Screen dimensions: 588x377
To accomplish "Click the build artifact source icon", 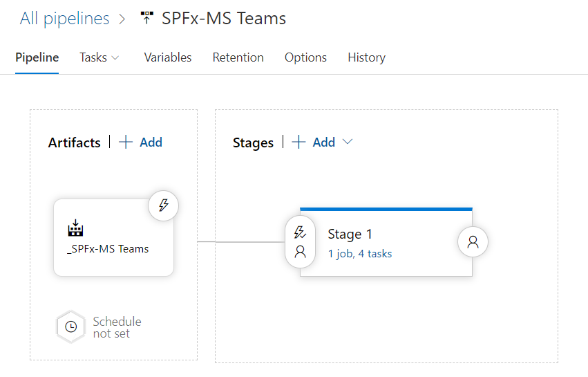I will pyautogui.click(x=75, y=228).
